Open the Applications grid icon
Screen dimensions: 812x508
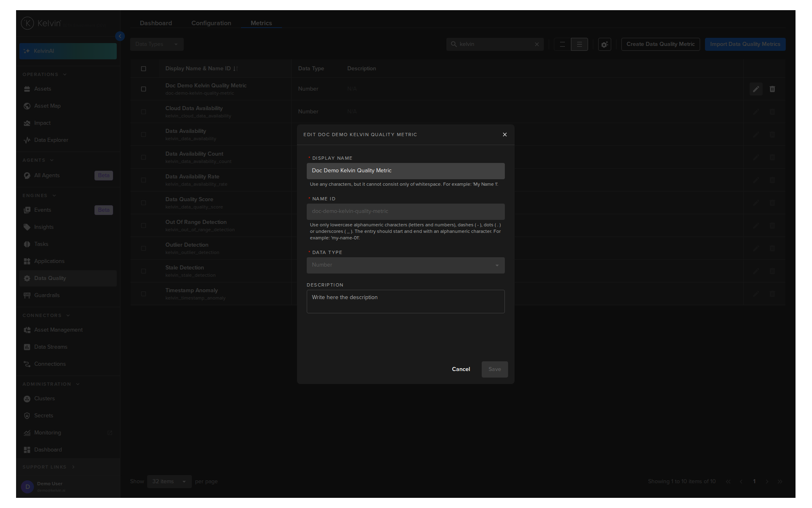[x=27, y=261]
